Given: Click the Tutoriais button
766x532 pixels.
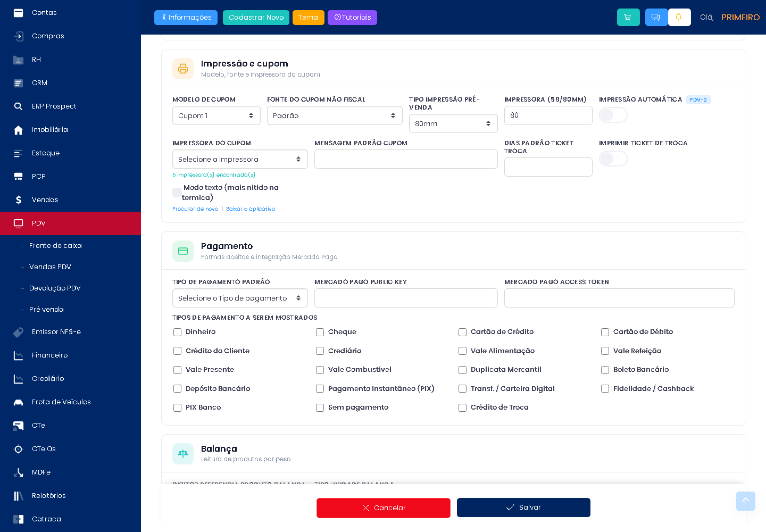Looking at the screenshot, I should [352, 18].
